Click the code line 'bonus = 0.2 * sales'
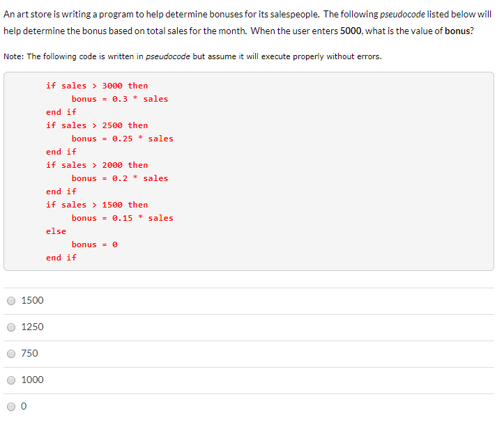 click(120, 178)
